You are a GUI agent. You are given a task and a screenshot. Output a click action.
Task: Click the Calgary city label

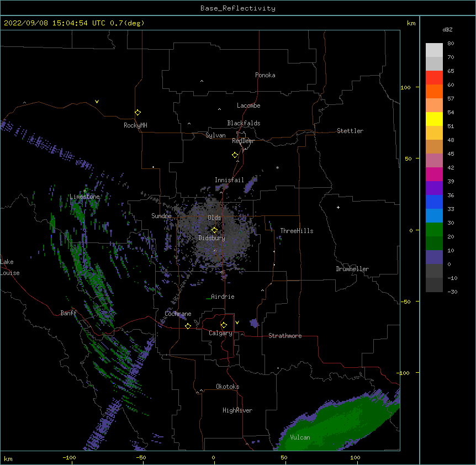coord(220,333)
